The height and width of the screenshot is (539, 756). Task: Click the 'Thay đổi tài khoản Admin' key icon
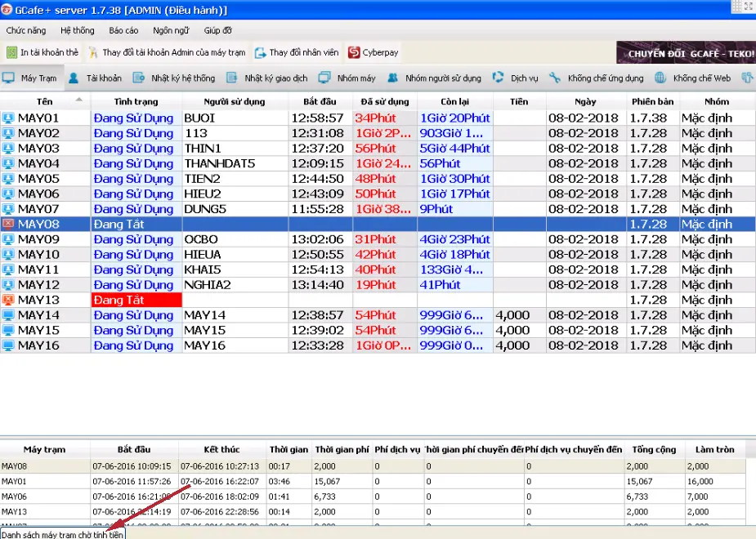coord(93,52)
